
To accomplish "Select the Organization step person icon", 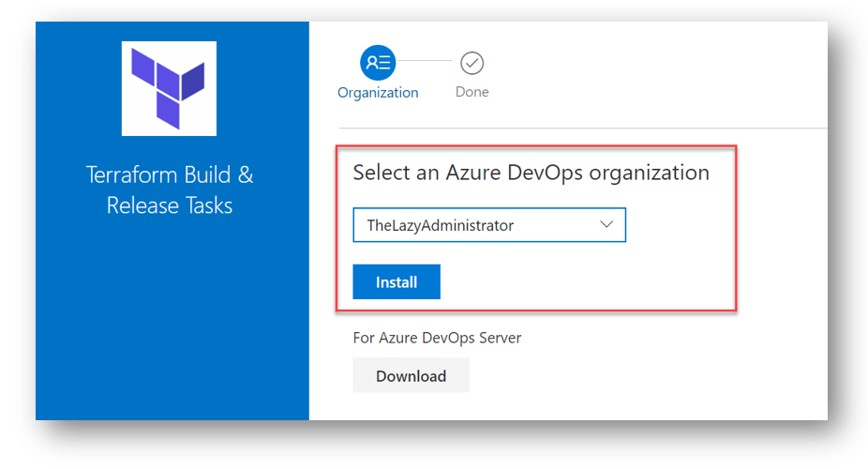I will [378, 63].
